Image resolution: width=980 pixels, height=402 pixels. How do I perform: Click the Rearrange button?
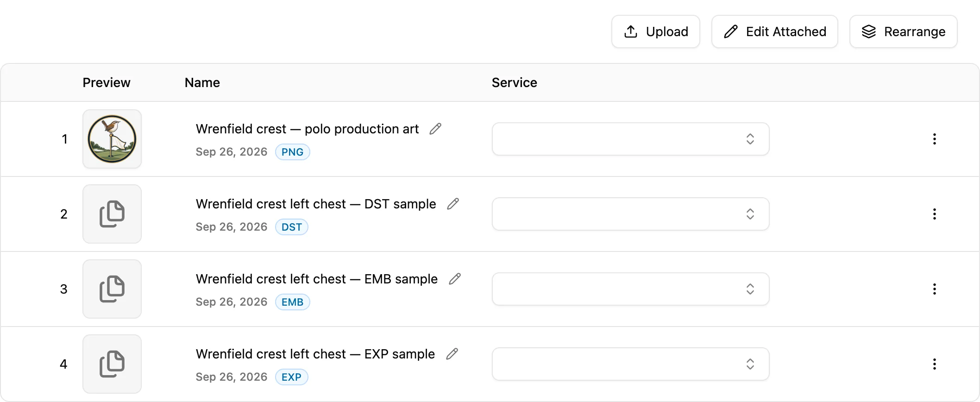tap(903, 31)
